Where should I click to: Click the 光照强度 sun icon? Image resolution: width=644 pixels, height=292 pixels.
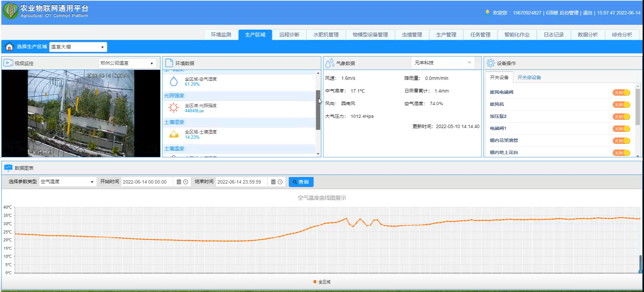pos(173,108)
